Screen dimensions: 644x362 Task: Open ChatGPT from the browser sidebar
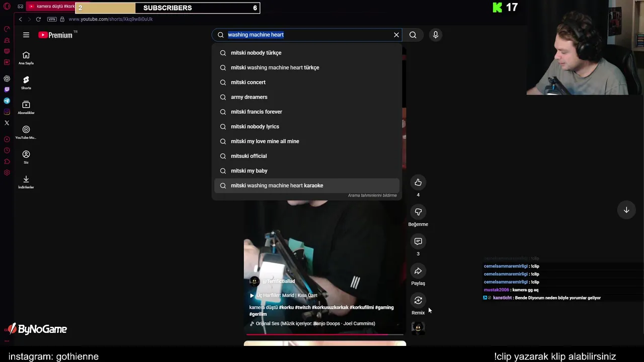[7, 79]
